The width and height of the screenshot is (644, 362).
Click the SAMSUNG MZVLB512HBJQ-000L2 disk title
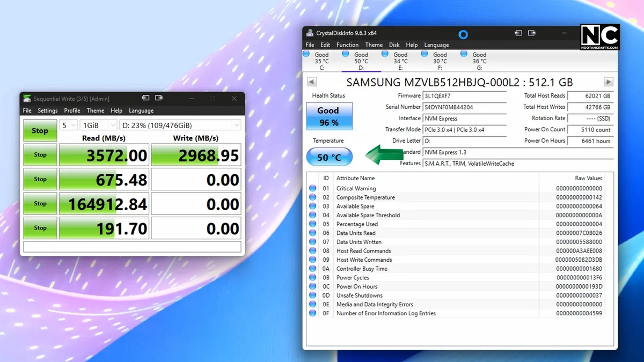[459, 82]
